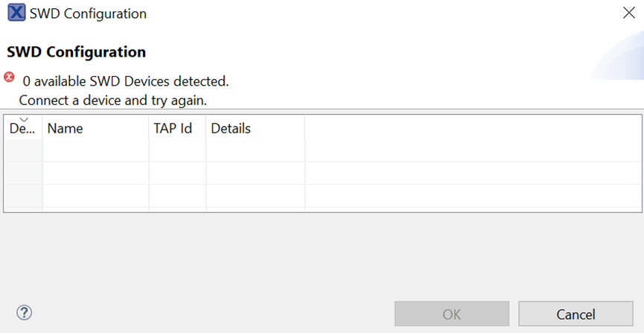Click the first row's Details cell
The height and width of the screenshot is (333, 644).
pyautogui.click(x=255, y=150)
